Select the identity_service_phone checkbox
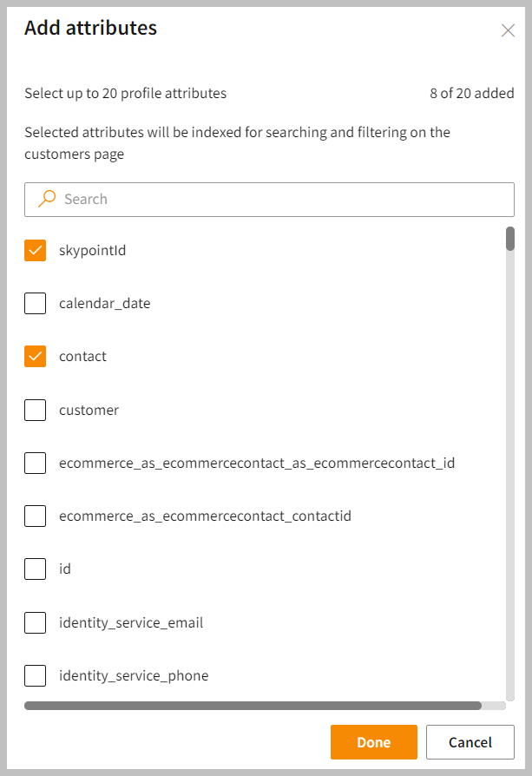532x776 pixels. (36, 675)
